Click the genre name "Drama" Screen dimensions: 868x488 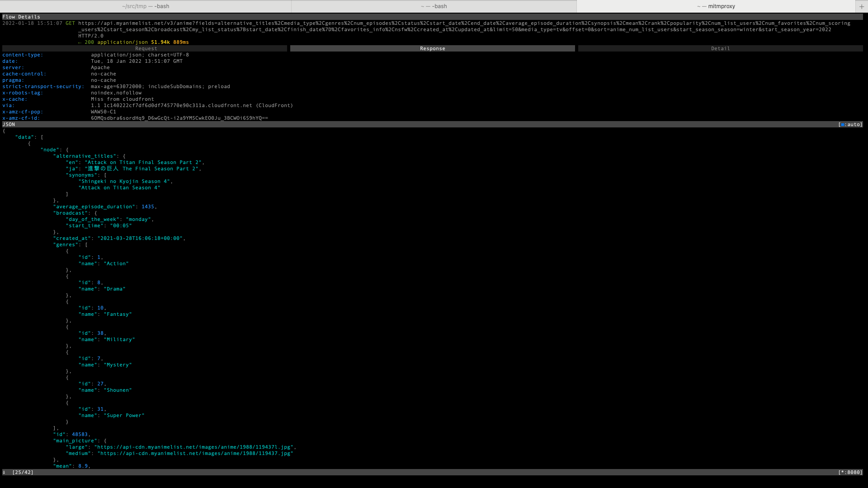(x=115, y=289)
